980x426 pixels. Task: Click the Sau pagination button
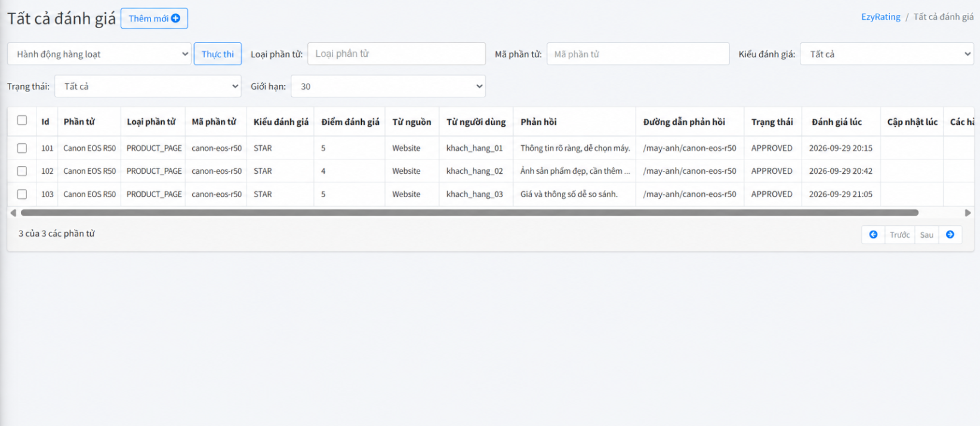(926, 235)
